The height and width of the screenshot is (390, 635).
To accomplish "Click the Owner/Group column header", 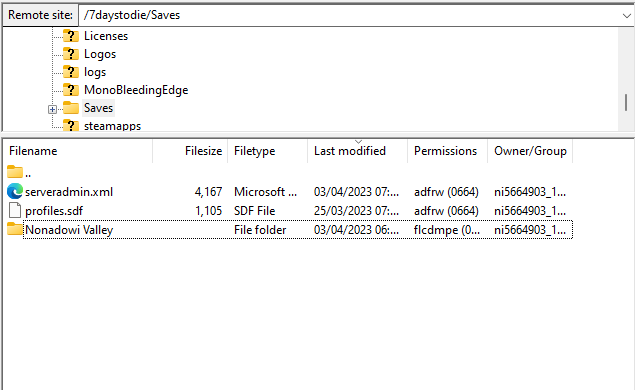I will point(530,151).
